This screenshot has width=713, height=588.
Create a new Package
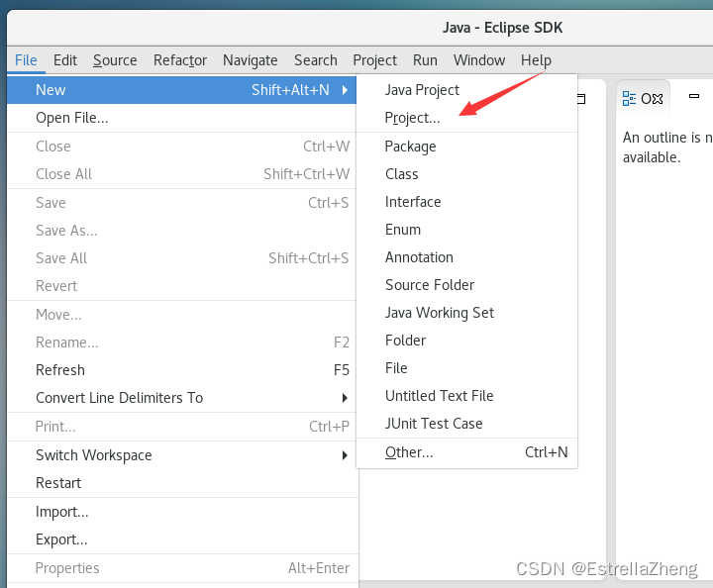(x=467, y=147)
